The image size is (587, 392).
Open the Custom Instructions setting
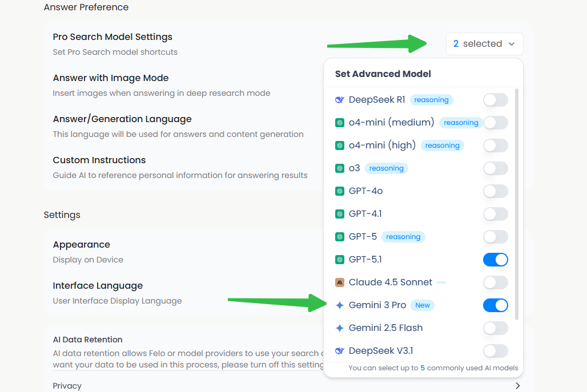click(99, 160)
